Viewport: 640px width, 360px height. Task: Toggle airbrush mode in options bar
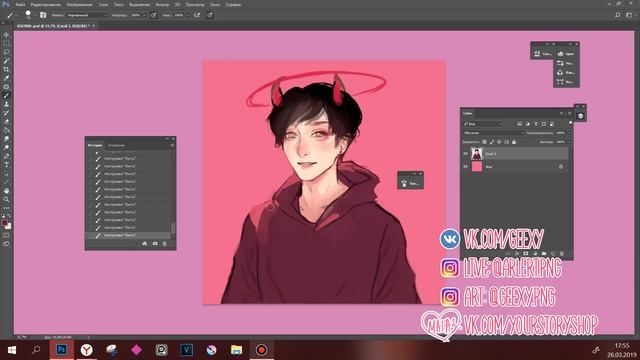tap(197, 15)
